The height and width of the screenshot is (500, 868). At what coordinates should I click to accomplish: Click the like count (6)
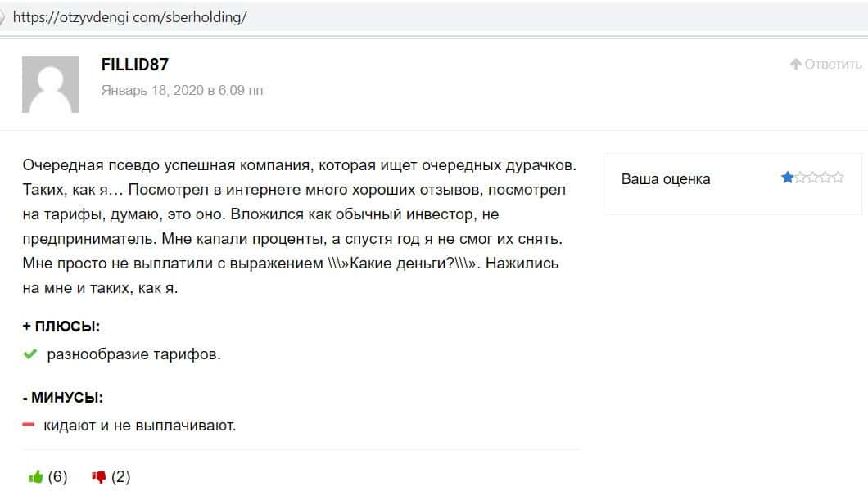pos(57,477)
